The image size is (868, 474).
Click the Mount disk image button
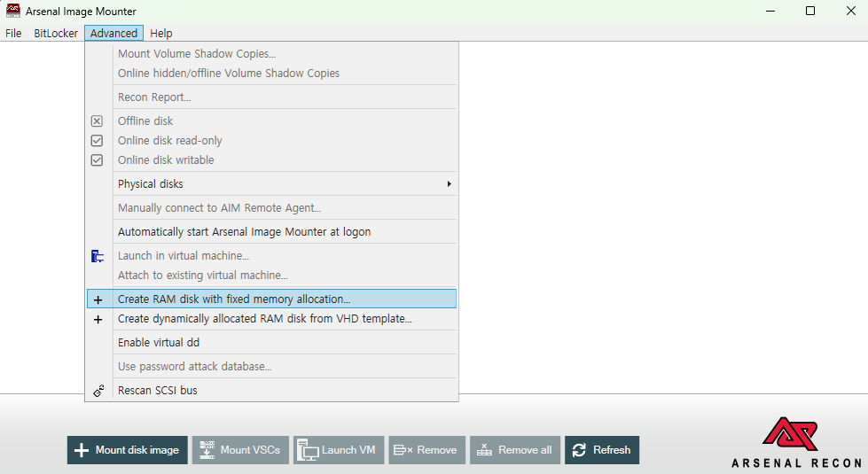[x=128, y=450]
